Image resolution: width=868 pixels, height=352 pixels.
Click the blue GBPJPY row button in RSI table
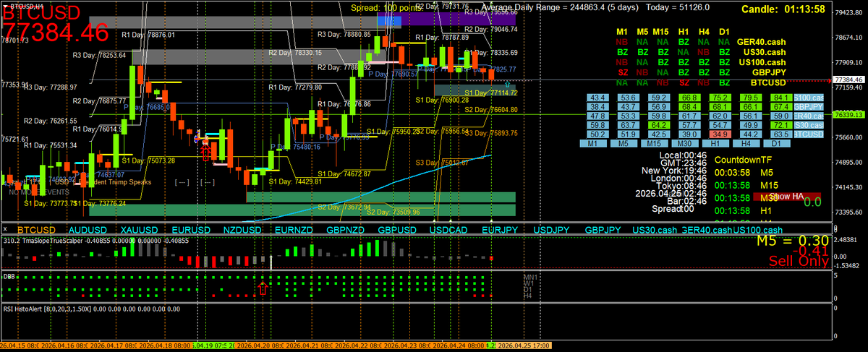coord(809,106)
